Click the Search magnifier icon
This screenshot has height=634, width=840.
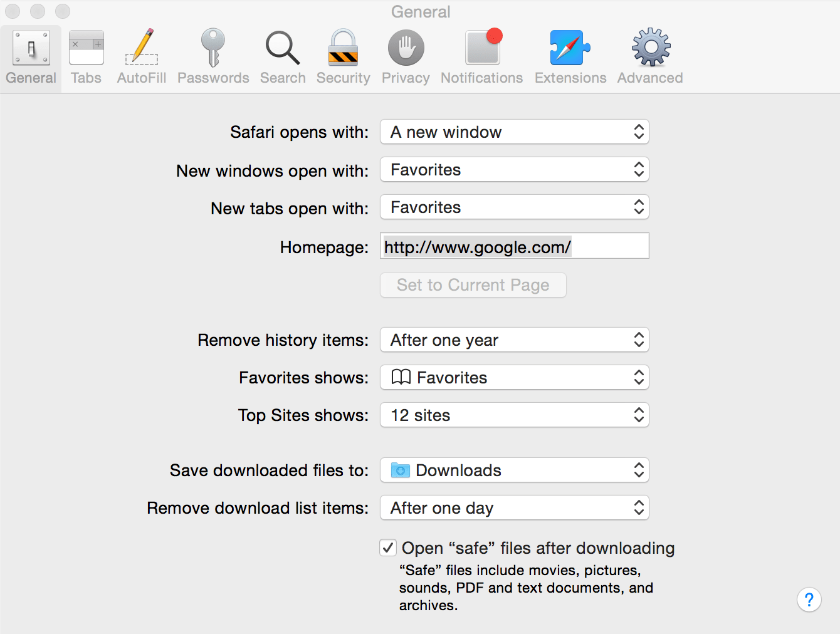(282, 55)
